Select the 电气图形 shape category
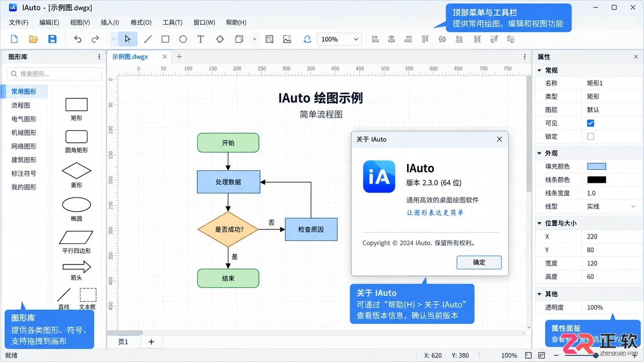This screenshot has height=362, width=644. (x=24, y=119)
